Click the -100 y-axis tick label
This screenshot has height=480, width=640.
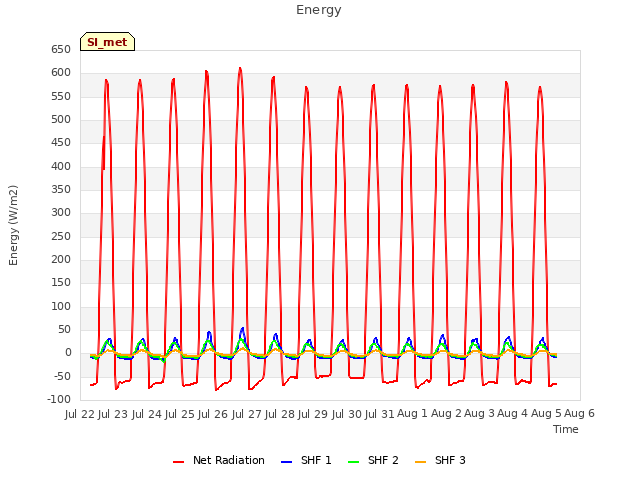coord(60,400)
